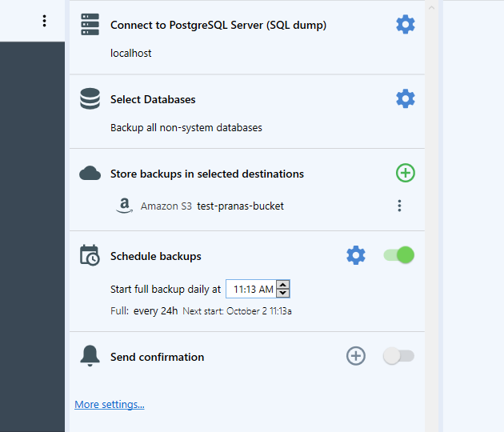Click the bell notification icon
Image resolution: width=504 pixels, height=432 pixels.
(x=90, y=356)
